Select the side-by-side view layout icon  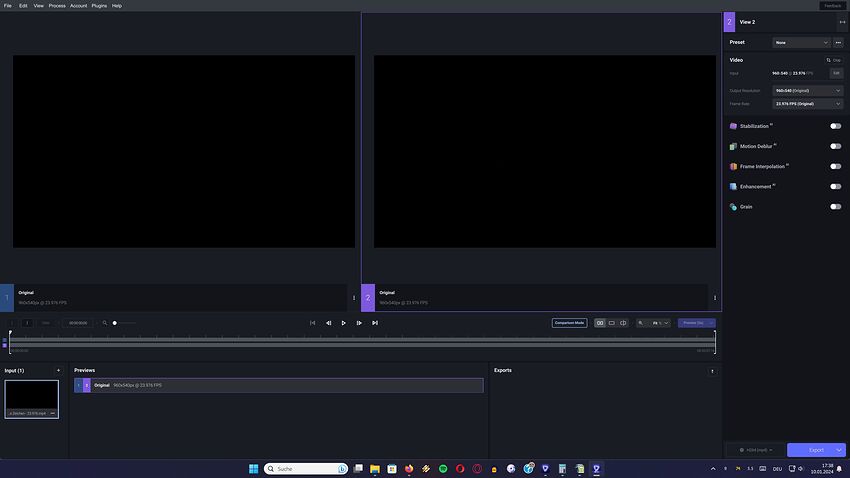(x=600, y=323)
